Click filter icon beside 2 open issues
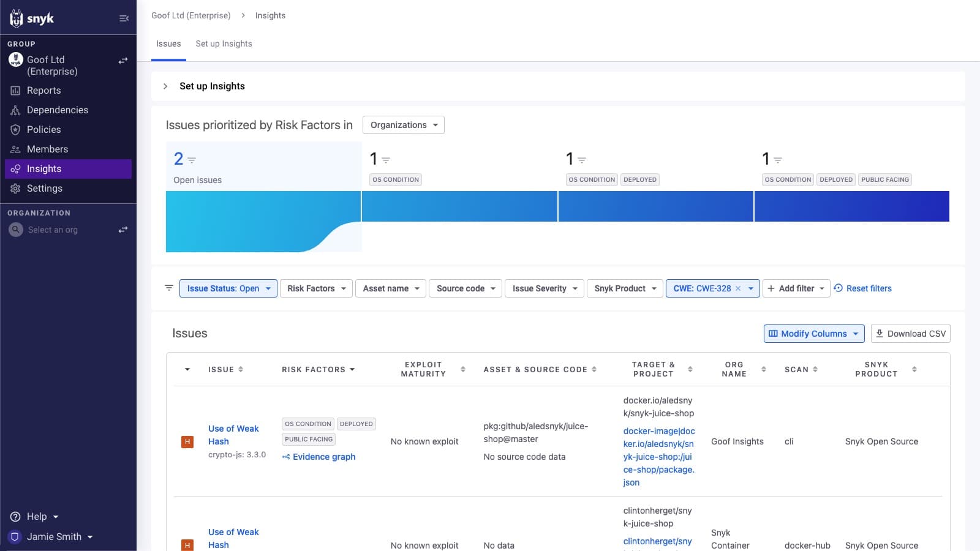 coord(192,160)
